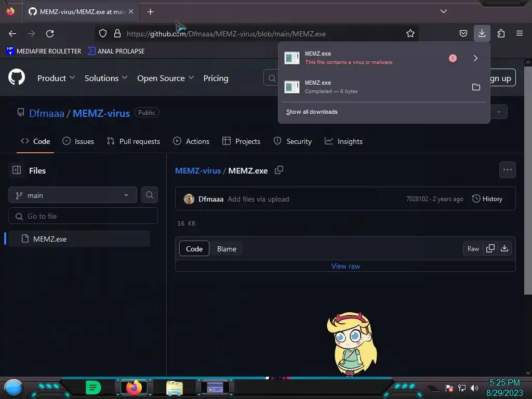Click the MEMZ-virus breadcrumb link

tap(198, 170)
